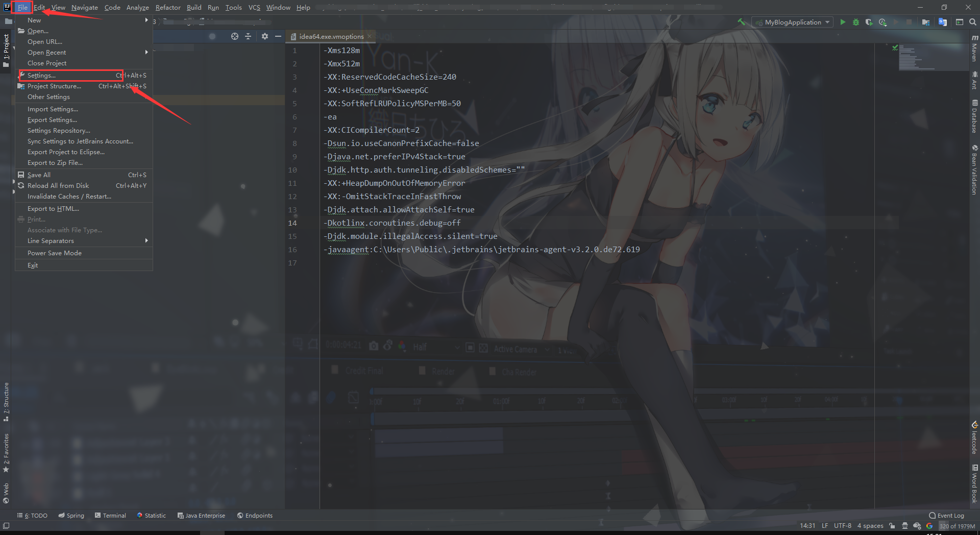Viewport: 980px width, 535px height.
Task: Click the Run Anything icon
Action: tap(960, 22)
